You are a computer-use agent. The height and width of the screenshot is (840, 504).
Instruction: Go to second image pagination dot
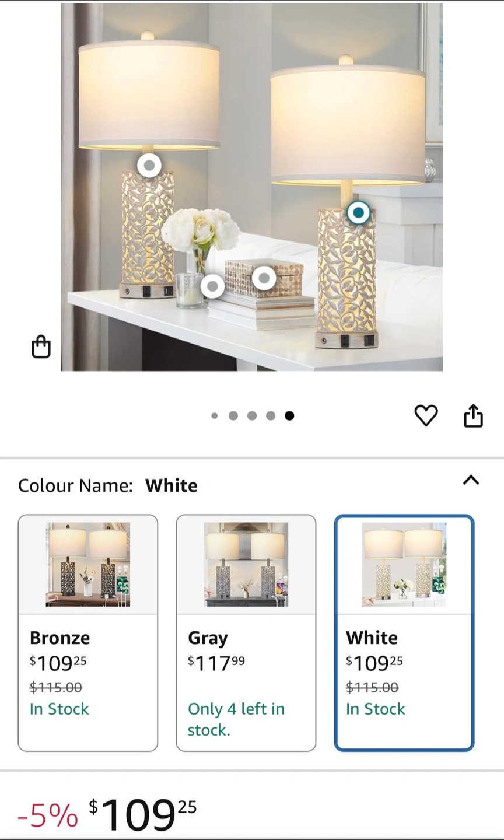click(233, 416)
